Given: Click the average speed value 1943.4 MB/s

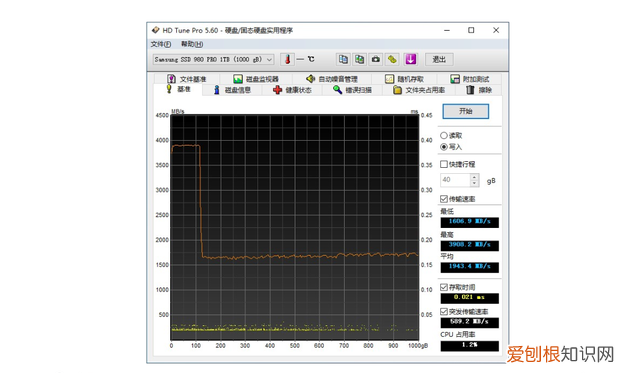Looking at the screenshot, I should click(469, 267).
